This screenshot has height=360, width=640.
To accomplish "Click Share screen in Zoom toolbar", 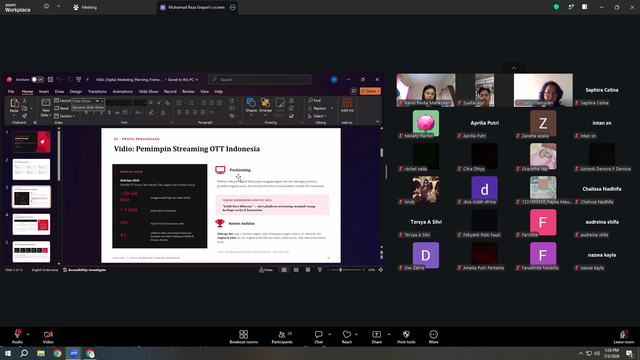I will pos(376,337).
